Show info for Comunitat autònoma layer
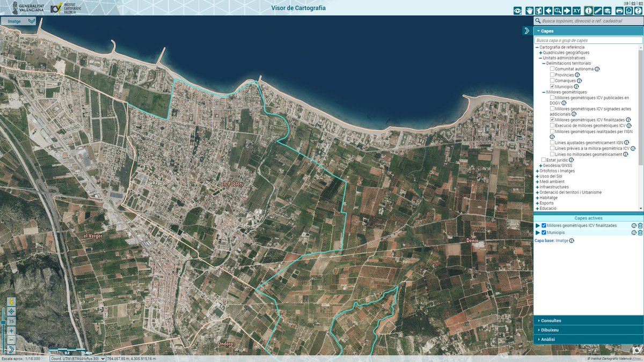 coord(597,69)
